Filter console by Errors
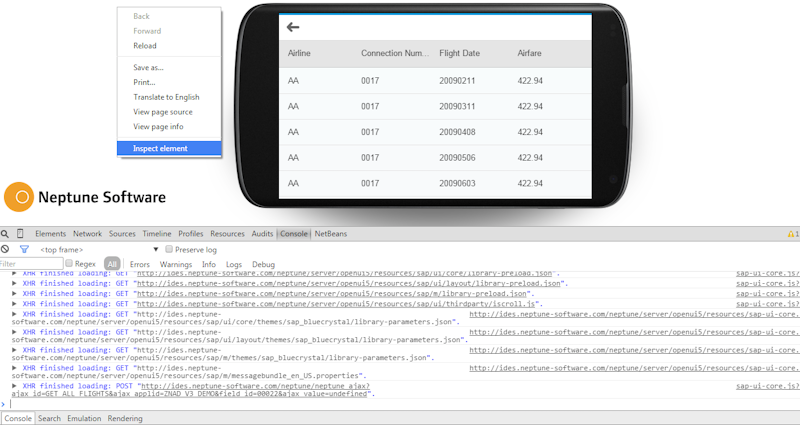 (x=140, y=264)
